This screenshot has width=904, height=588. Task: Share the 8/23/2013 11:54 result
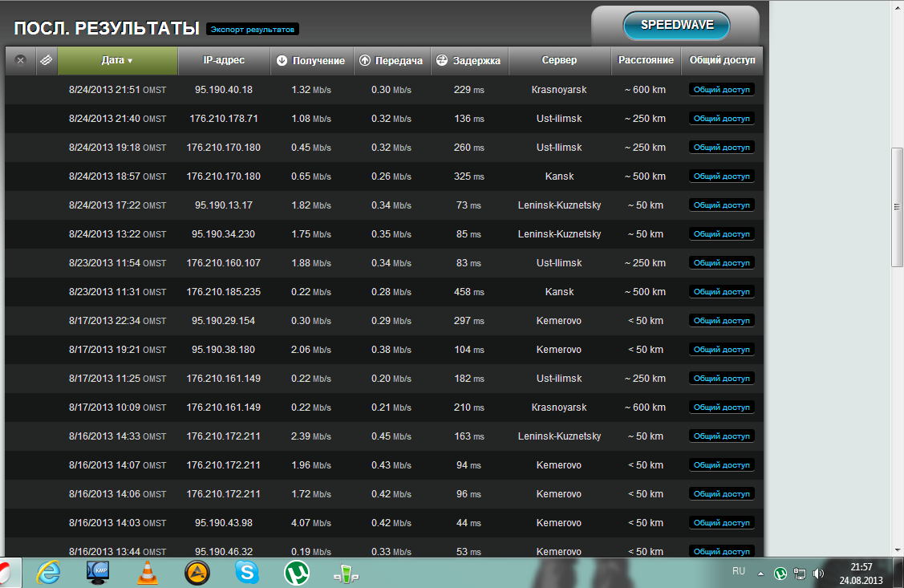722,263
